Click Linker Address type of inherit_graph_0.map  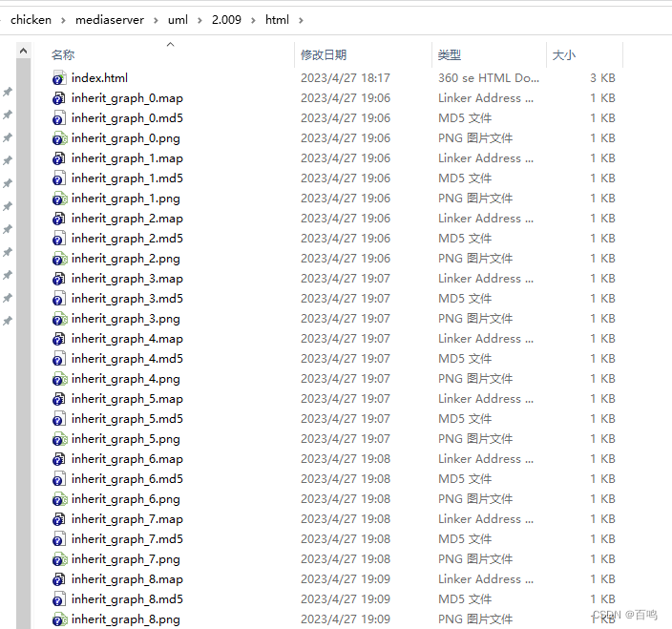click(486, 98)
